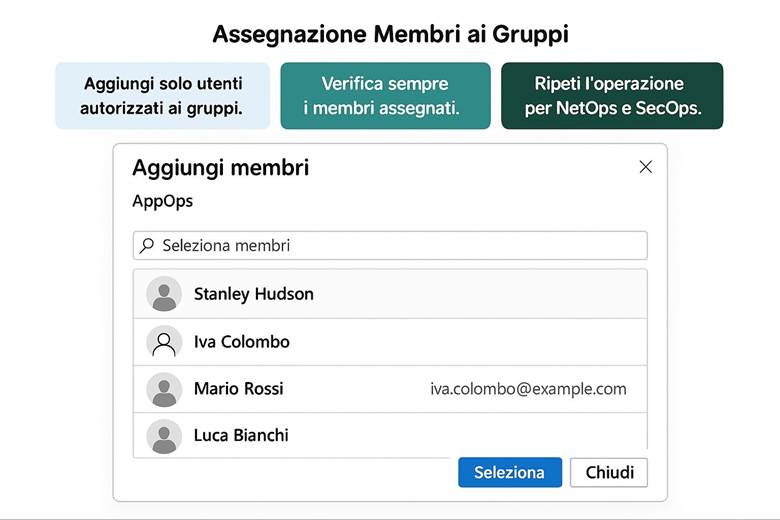Click the magnifier icon in the search box
Image resolution: width=780 pixels, height=520 pixels.
147,245
